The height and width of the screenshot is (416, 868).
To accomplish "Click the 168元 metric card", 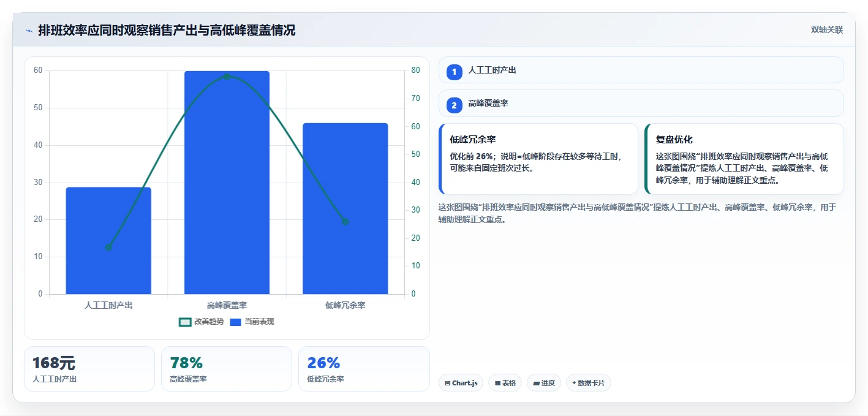I will (x=89, y=369).
